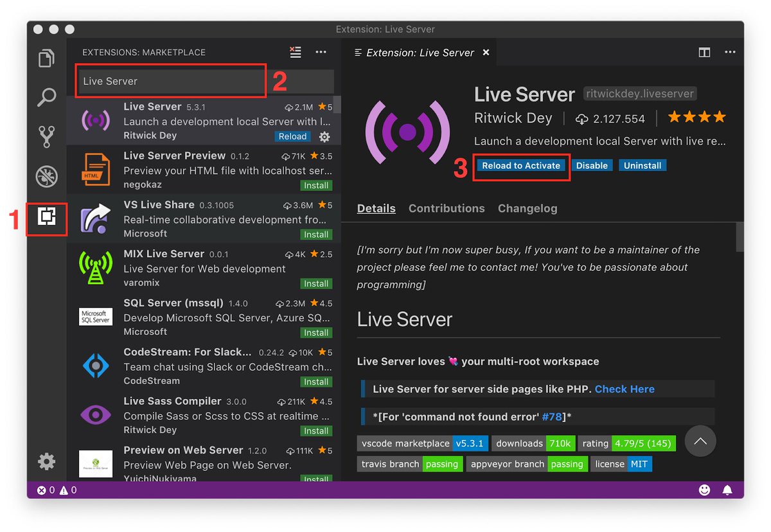771x532 pixels.
Task: Click Reload on Live Server list item
Action: 292,136
